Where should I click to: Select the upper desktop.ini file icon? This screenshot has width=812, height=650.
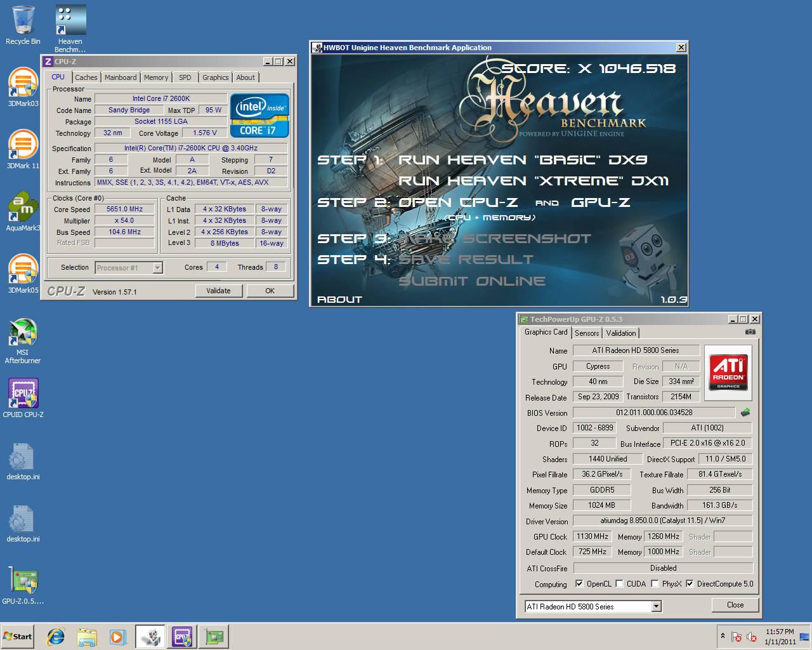point(23,460)
